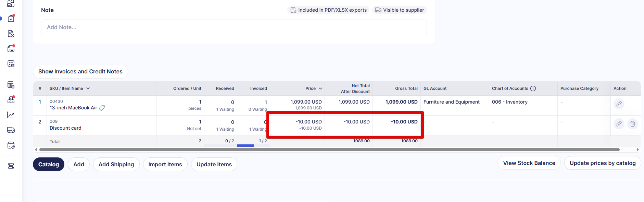Click the pencil edit icon for Discount card
Image resolution: width=644 pixels, height=202 pixels.
click(x=619, y=124)
